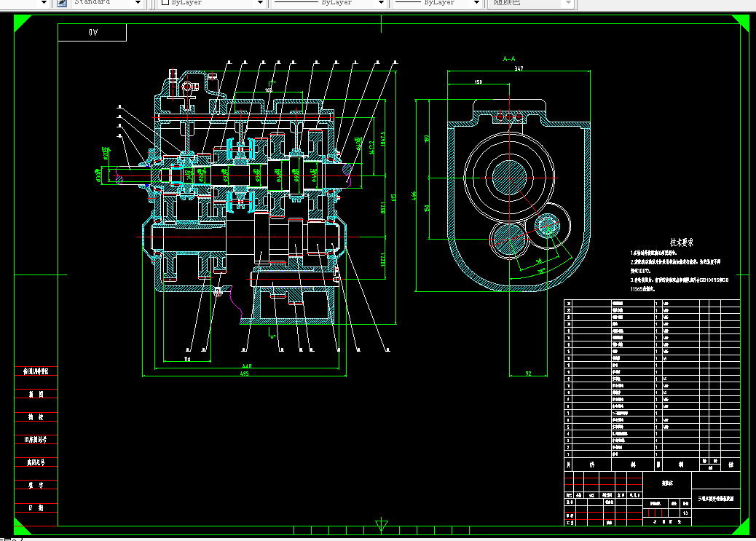Click the 116 dimension below the gearbox
The image size is (756, 541).
[x=187, y=359]
